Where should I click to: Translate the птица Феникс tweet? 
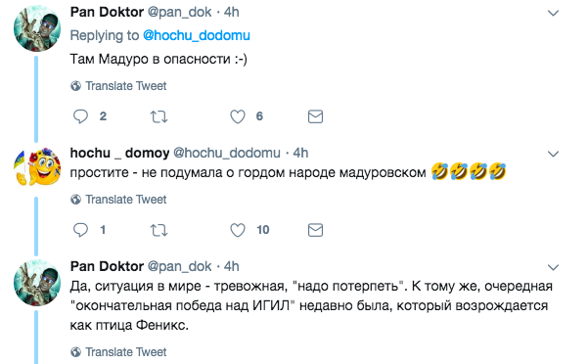tap(118, 352)
